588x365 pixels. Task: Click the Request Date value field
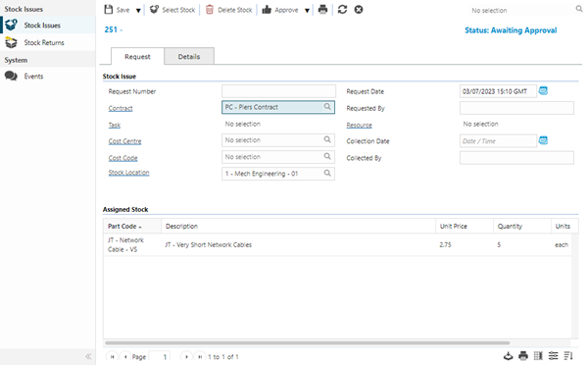point(498,91)
